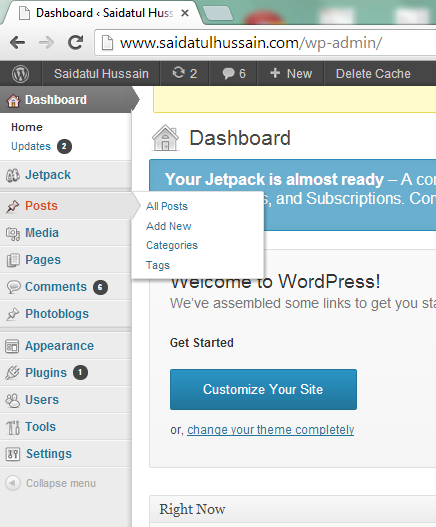Image resolution: width=436 pixels, height=527 pixels.
Task: Click the Dashboard house icon in sidebar
Action: [x=13, y=100]
